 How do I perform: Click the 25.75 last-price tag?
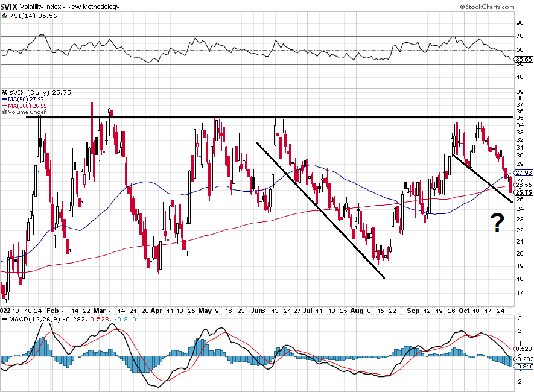pos(524,192)
